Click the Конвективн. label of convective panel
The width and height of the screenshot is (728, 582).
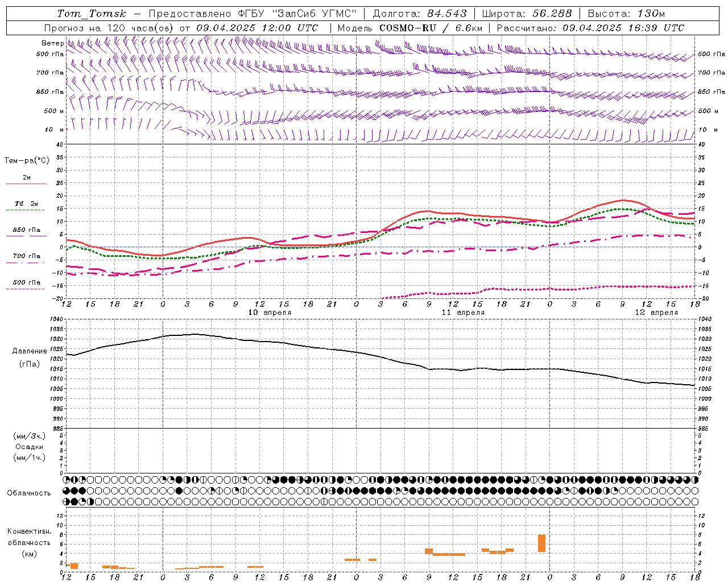coord(30,531)
